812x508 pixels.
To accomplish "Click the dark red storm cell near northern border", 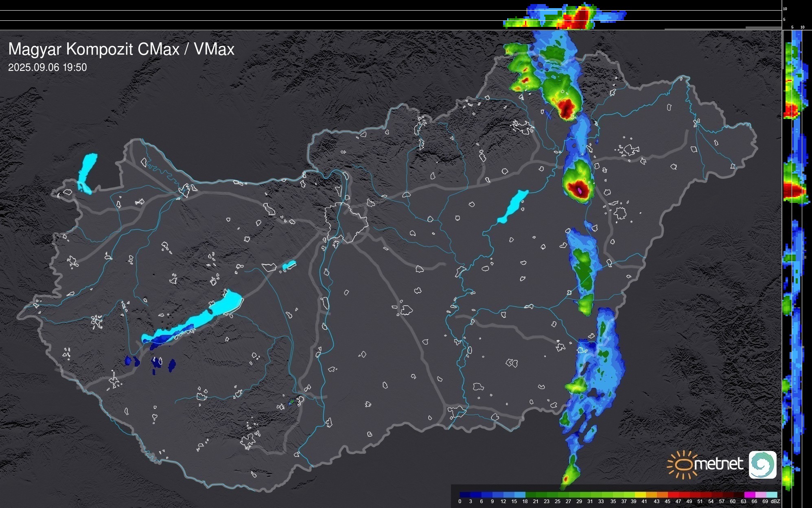I will pyautogui.click(x=566, y=108).
